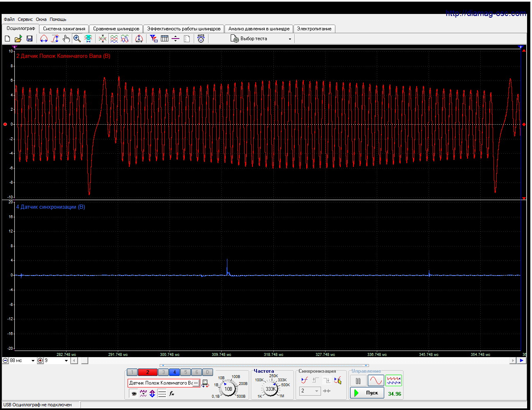Switch to Система зажигания tab

tap(64, 29)
